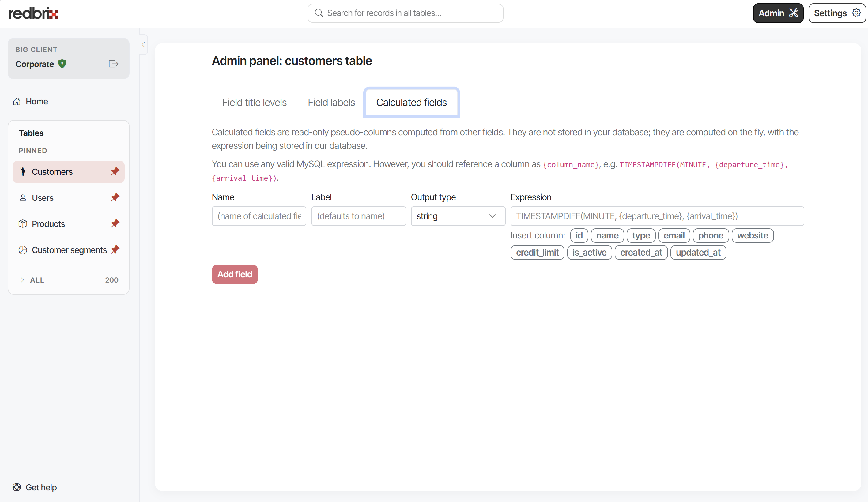Click the Customer segments pie chart icon
The width and height of the screenshot is (868, 502).
click(23, 250)
